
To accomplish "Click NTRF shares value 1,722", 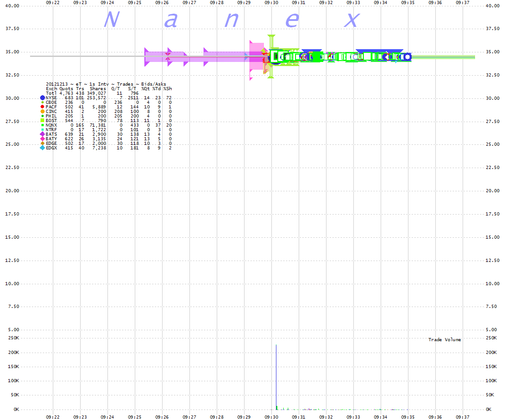I will tap(99, 130).
